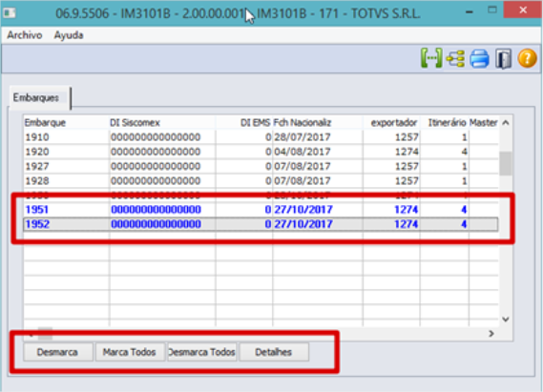Click vertical scrollbar up arrow
This screenshot has height=392, width=543.
point(506,122)
